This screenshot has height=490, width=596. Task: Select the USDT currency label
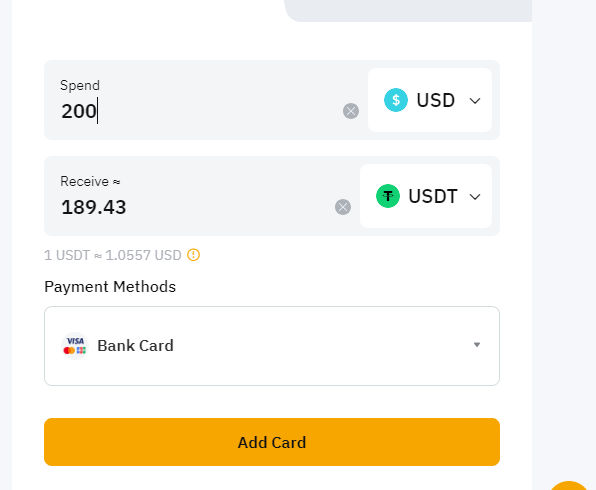tap(433, 197)
